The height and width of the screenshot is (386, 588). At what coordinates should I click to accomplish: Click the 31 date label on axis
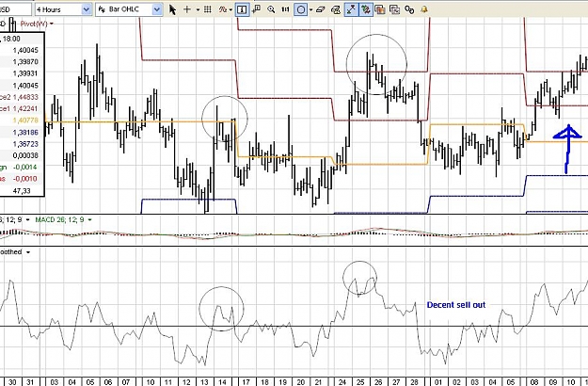(30, 382)
